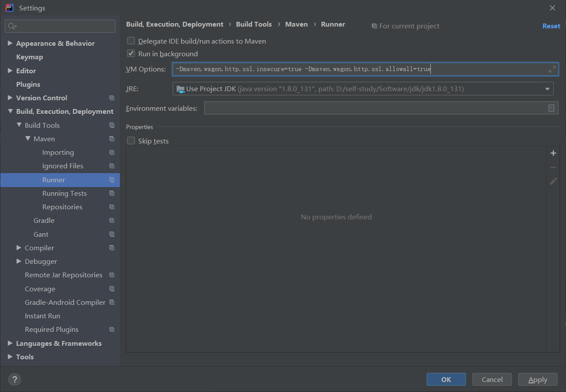The width and height of the screenshot is (566, 392).
Task: Enable Delegate IDE build/run actions to Maven
Action: coord(131,41)
